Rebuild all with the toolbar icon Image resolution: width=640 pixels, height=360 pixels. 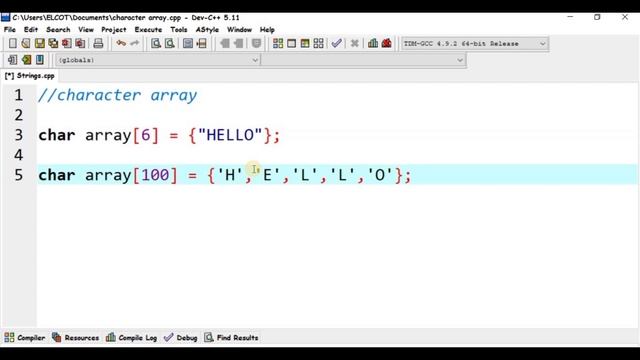tap(318, 43)
